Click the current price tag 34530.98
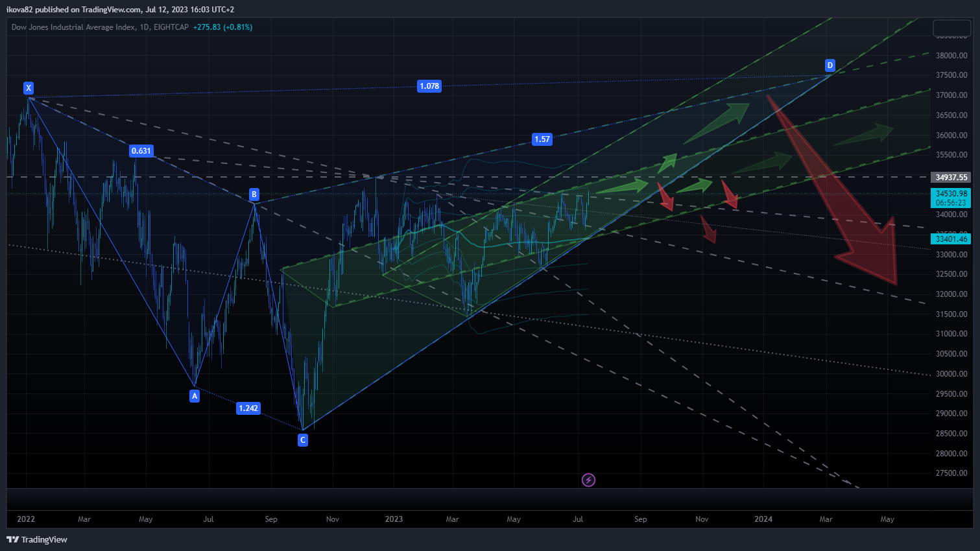Screen dimensions: 980x551 [x=951, y=194]
